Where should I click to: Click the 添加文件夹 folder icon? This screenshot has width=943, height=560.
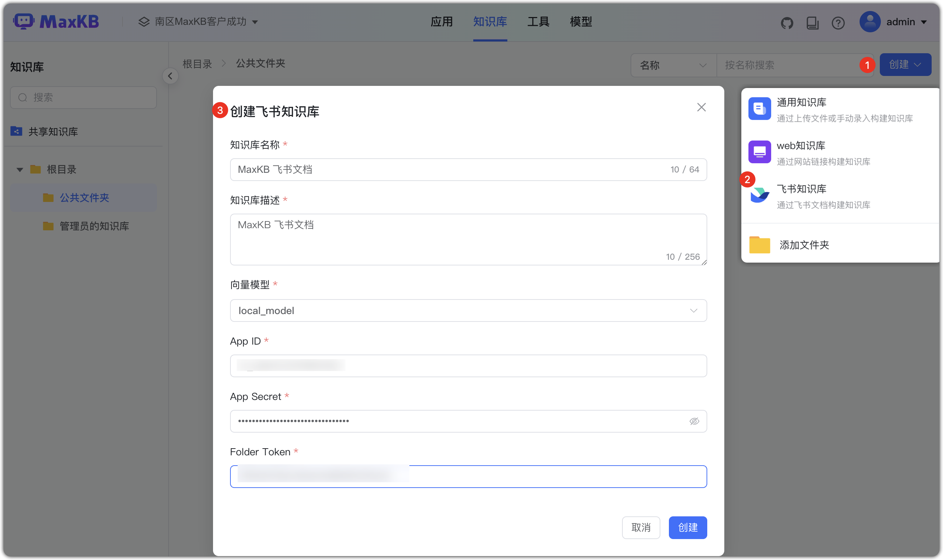[759, 245]
